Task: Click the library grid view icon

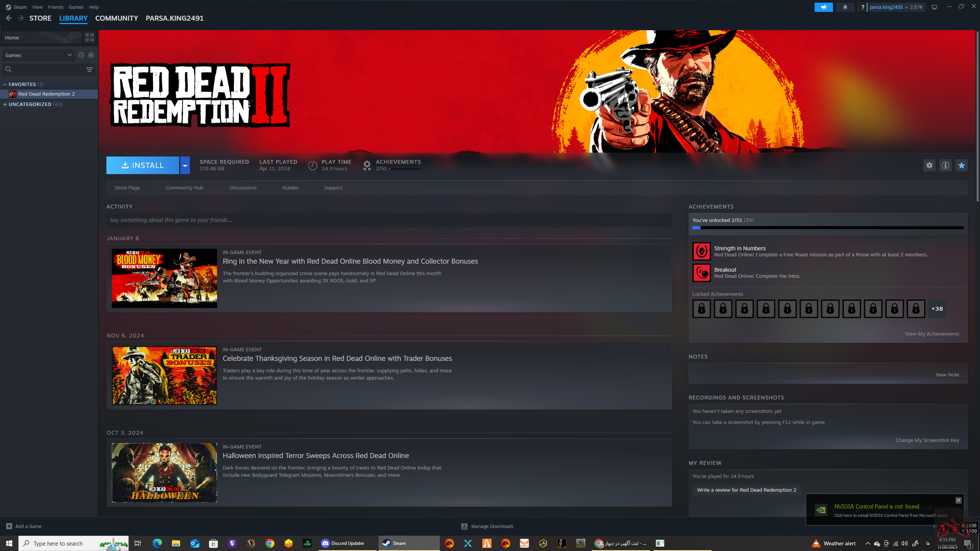Action: click(x=90, y=37)
